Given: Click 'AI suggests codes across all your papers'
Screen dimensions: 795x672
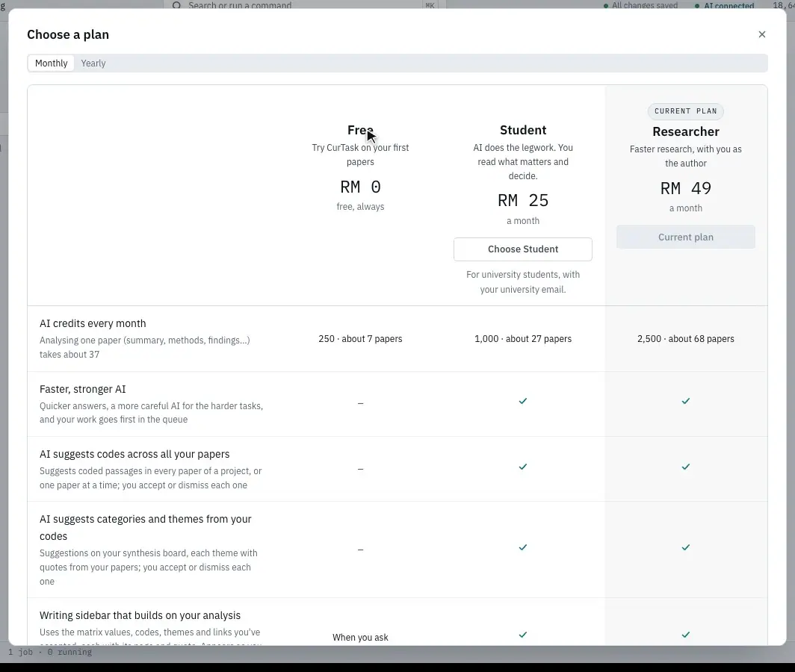Looking at the screenshot, I should (134, 454).
